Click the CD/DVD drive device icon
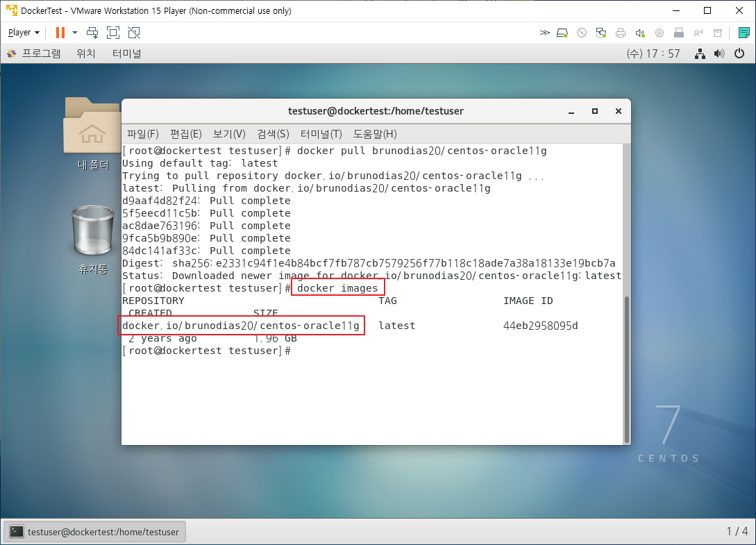The image size is (756, 545). [582, 33]
